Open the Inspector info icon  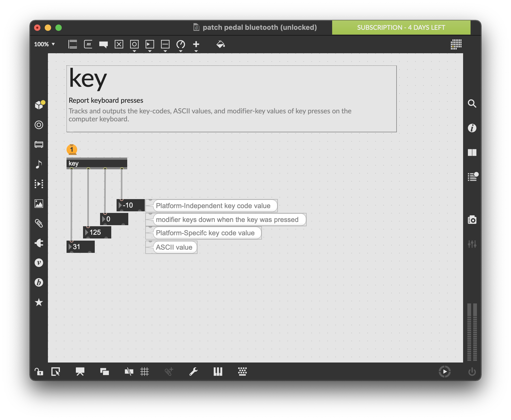(x=472, y=128)
